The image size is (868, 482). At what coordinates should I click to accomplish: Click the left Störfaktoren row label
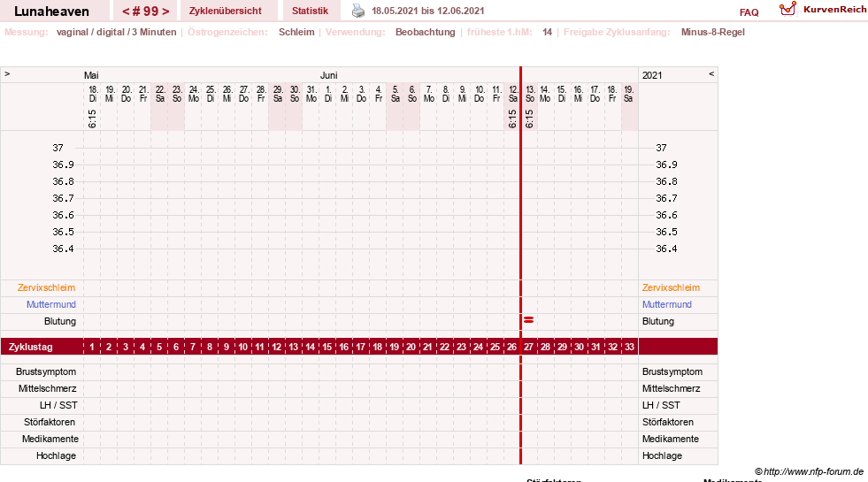click(x=50, y=422)
